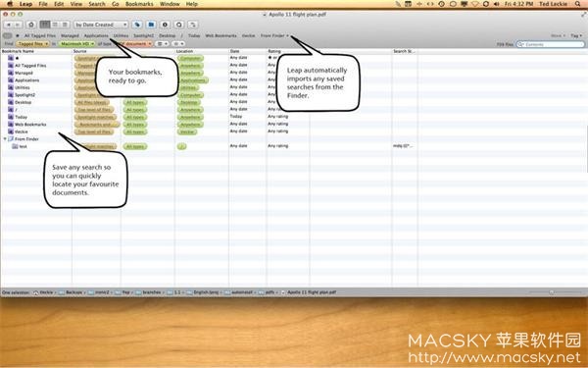This screenshot has height=368, width=588.
Task: Click the back navigation arrow
Action: click(x=9, y=25)
